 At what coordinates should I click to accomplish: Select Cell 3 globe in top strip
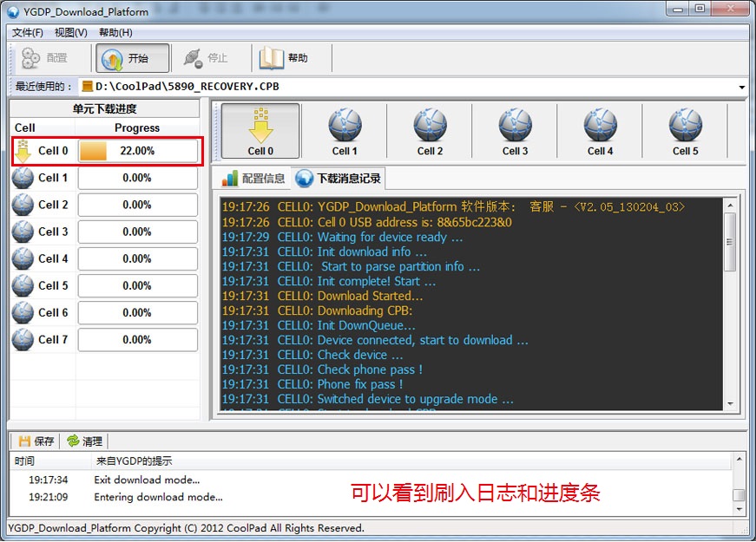(515, 131)
